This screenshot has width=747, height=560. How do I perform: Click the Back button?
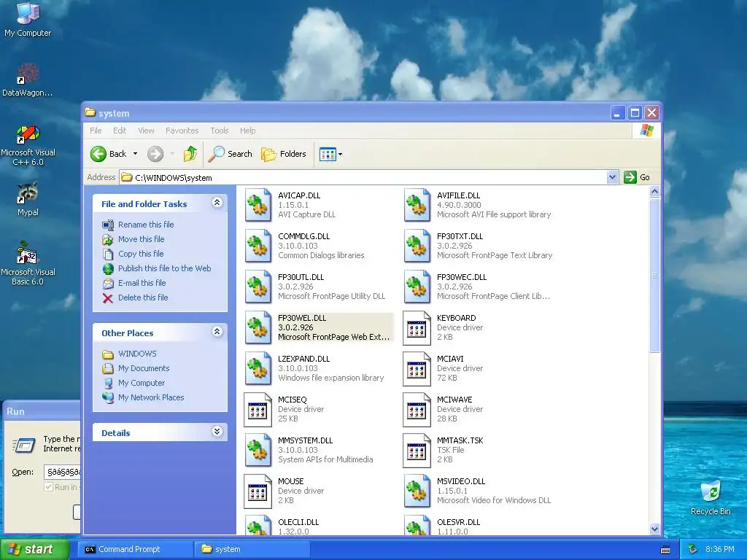click(x=109, y=154)
